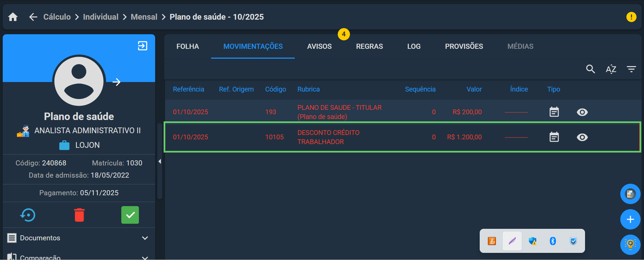Open the Bluetooth tray icon

tap(553, 241)
